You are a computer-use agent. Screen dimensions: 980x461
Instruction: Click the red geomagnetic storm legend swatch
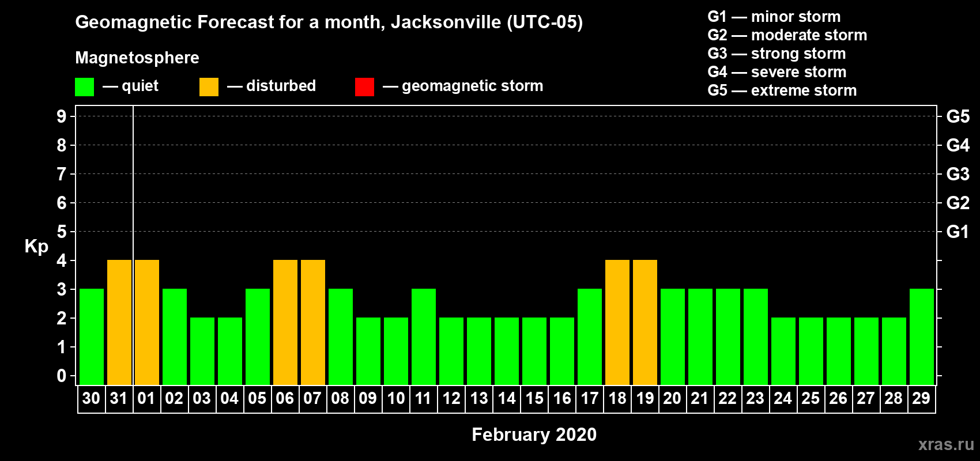pos(365,87)
